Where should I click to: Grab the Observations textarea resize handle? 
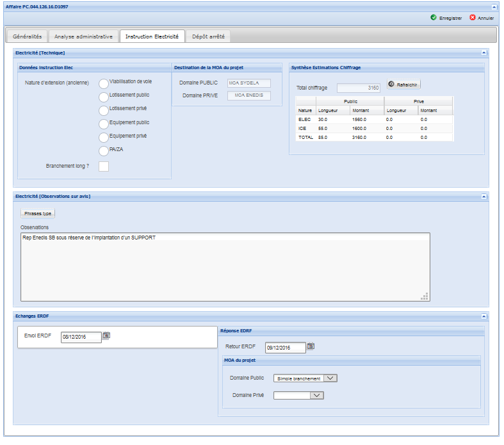coord(425,296)
